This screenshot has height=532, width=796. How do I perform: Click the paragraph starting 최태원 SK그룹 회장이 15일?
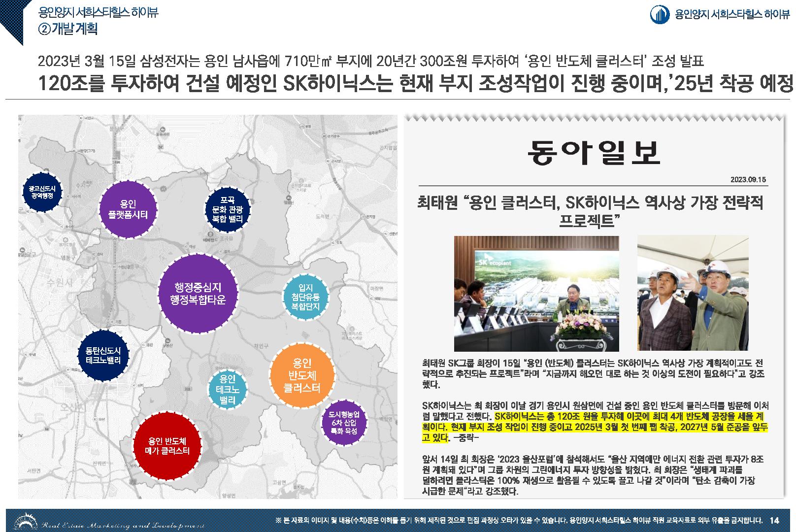pos(593,373)
